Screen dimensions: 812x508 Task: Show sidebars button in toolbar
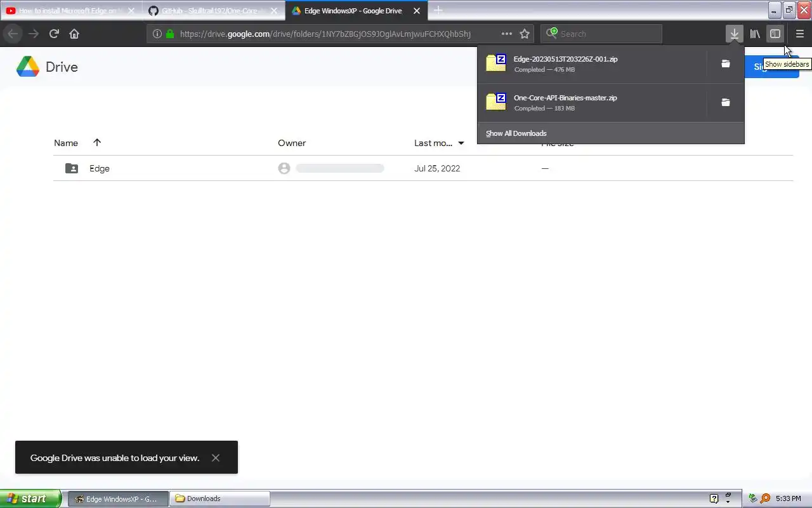pyautogui.click(x=775, y=34)
